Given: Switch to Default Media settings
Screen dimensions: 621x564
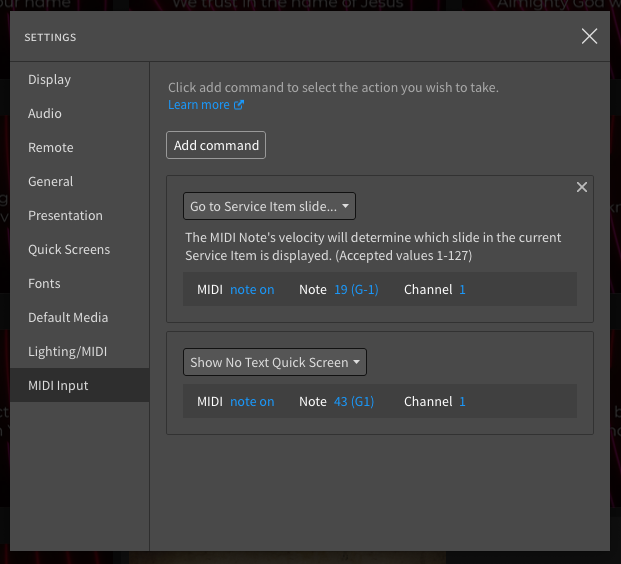Looking at the screenshot, I should [68, 318].
